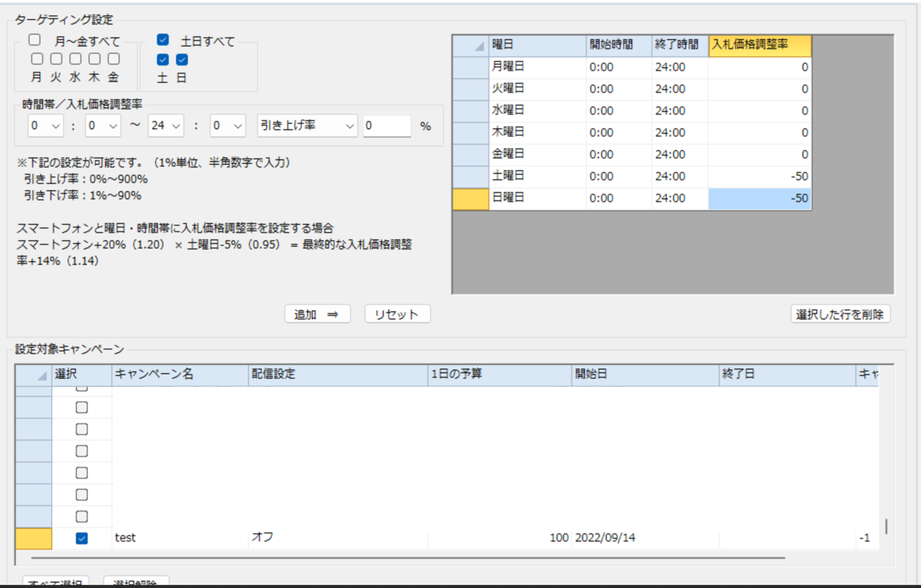
Task: Select the 土曜日 row header cell
Action: 470,176
